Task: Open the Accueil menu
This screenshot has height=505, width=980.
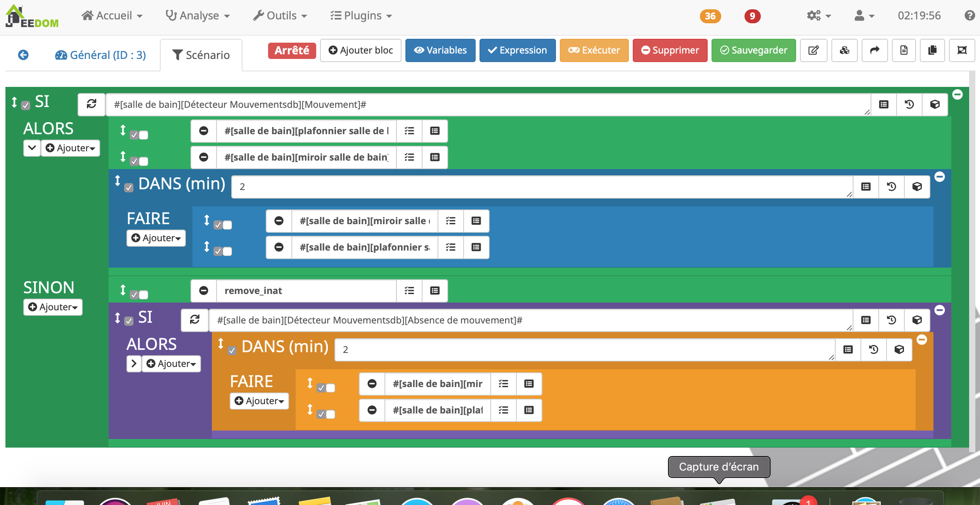Action: point(112,16)
